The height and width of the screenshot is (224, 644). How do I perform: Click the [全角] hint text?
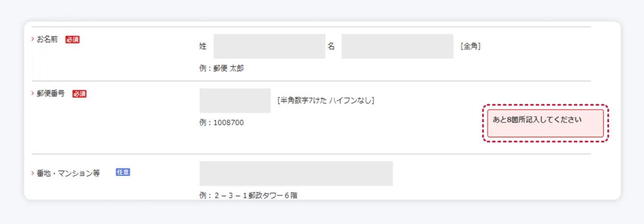click(x=470, y=46)
